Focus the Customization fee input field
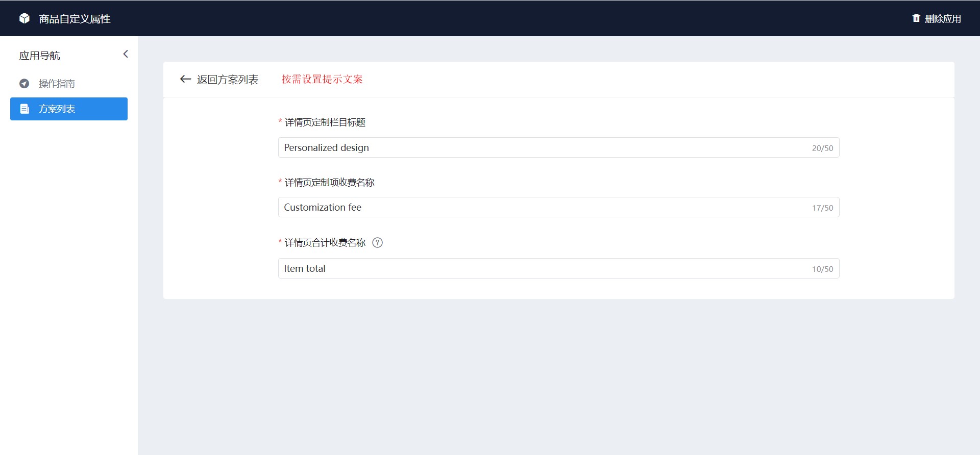This screenshot has height=455, width=980. [x=558, y=207]
